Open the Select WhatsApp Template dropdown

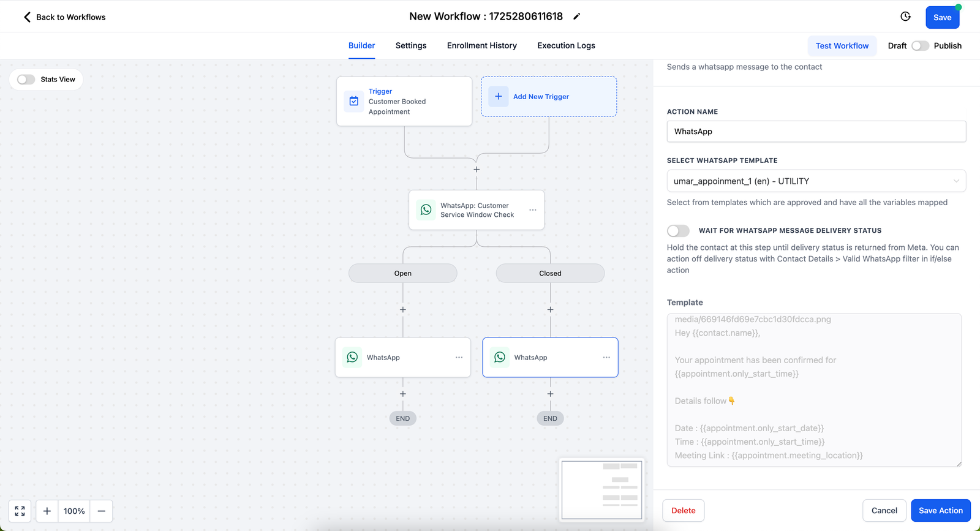(x=816, y=181)
